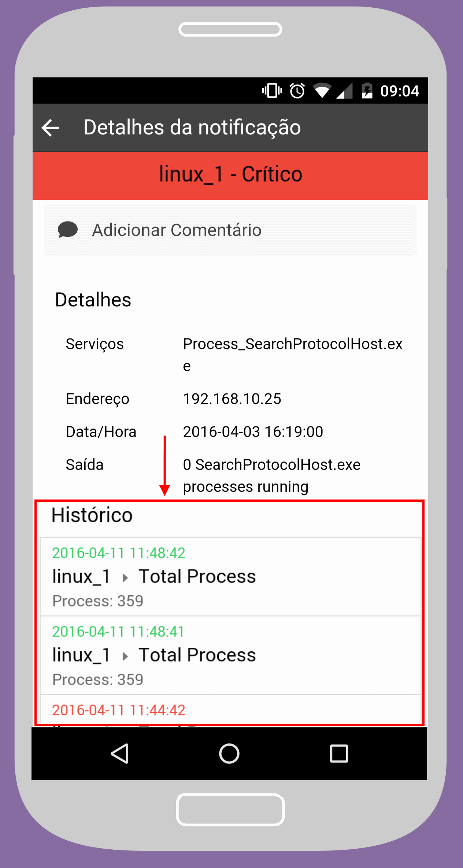Open history entry dated 11:48:41
The height and width of the screenshot is (868, 463).
(x=230, y=655)
